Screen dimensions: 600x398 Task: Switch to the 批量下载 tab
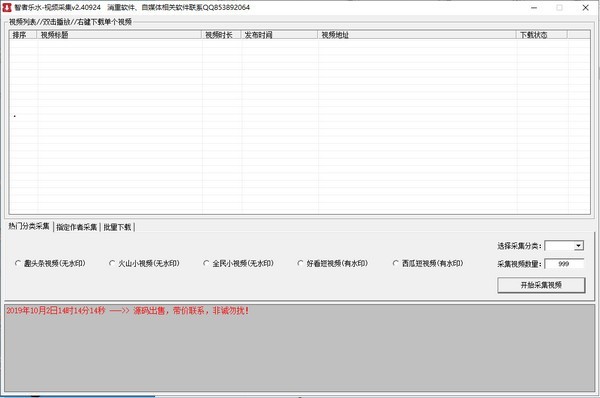click(x=117, y=227)
